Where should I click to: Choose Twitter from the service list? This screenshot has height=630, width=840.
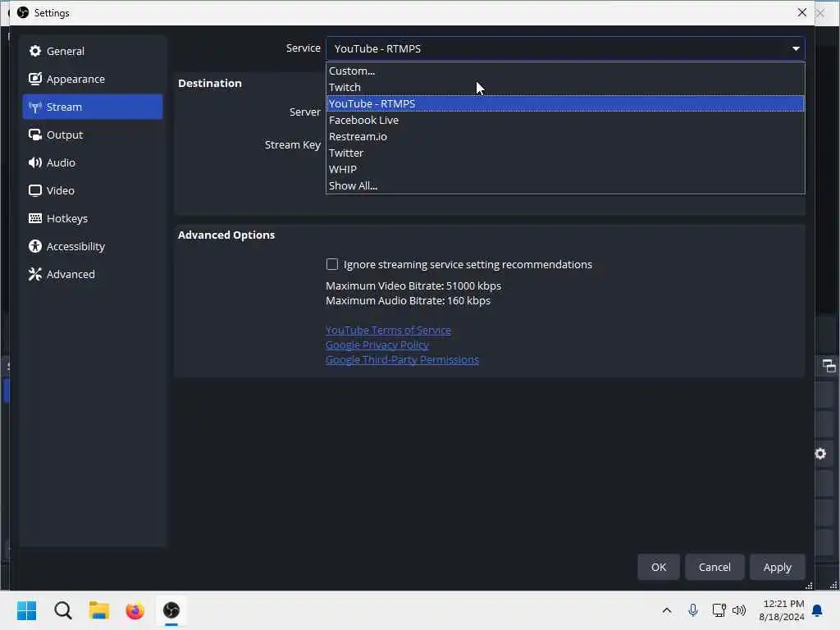pyautogui.click(x=565, y=153)
